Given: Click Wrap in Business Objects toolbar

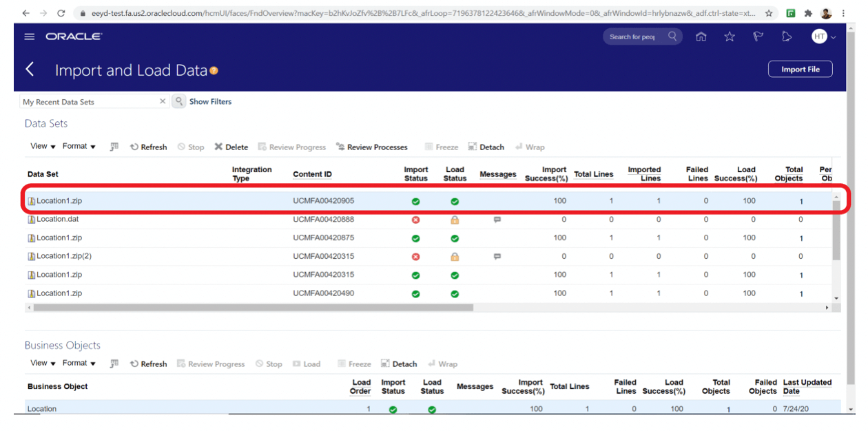Looking at the screenshot, I should (x=442, y=364).
